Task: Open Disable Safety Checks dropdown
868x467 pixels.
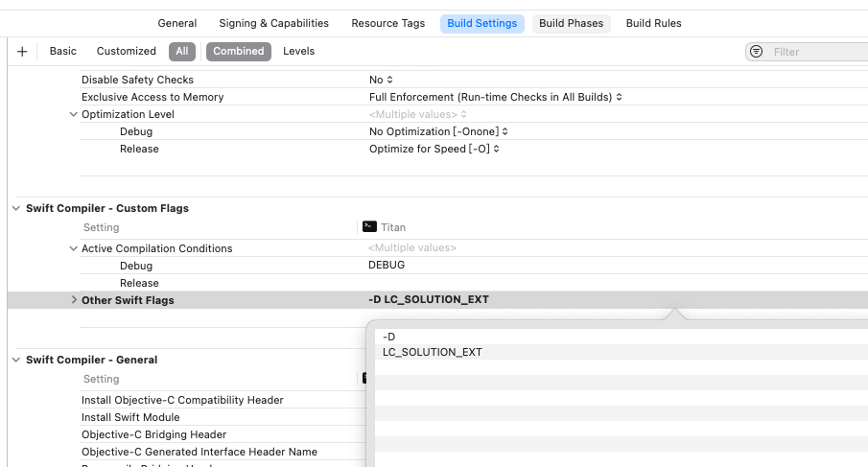Action: 382,80
